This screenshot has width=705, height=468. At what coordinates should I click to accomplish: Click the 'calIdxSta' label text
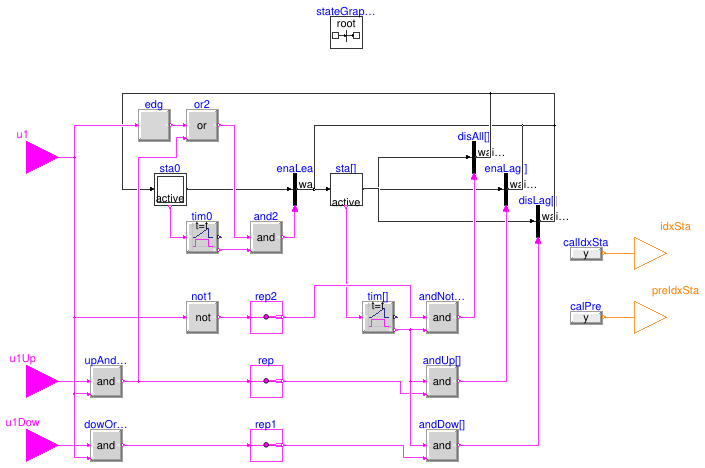pyautogui.click(x=585, y=242)
